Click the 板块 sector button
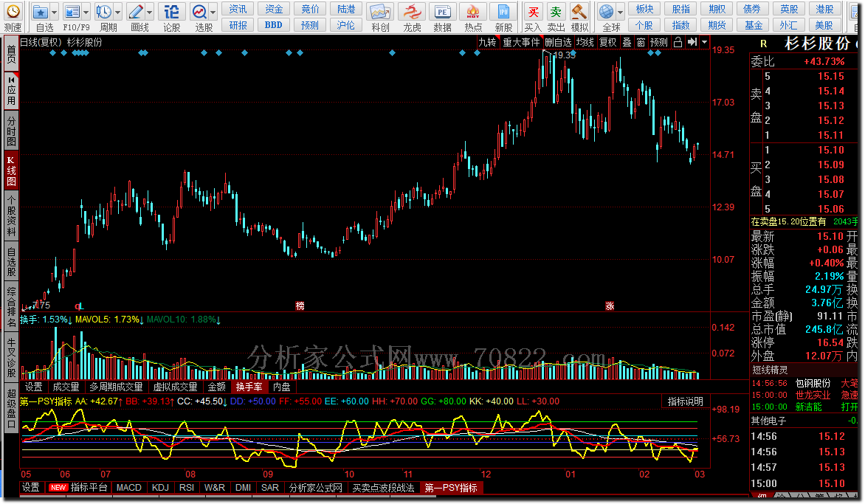This screenshot has height=504, width=865. [x=644, y=10]
